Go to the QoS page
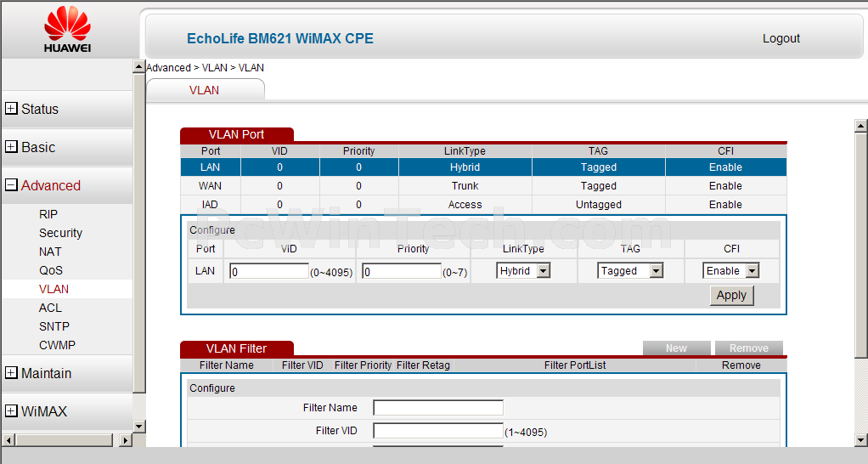868x464 pixels. pos(50,271)
